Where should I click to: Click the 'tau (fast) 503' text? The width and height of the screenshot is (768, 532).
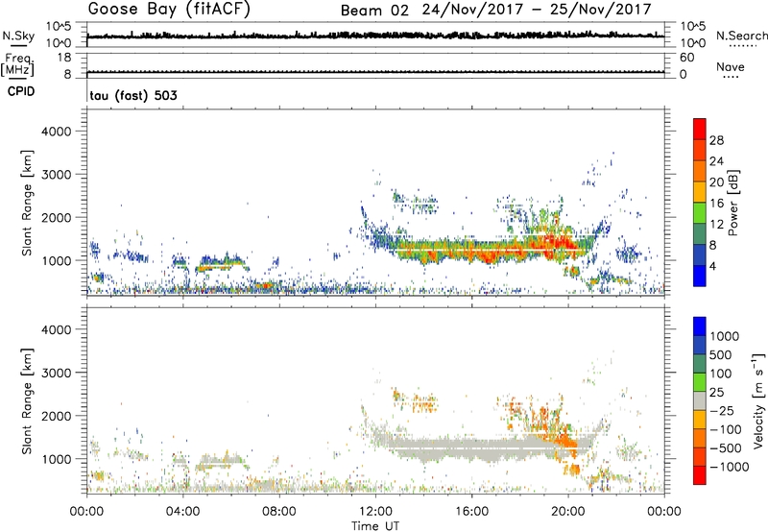point(133,95)
